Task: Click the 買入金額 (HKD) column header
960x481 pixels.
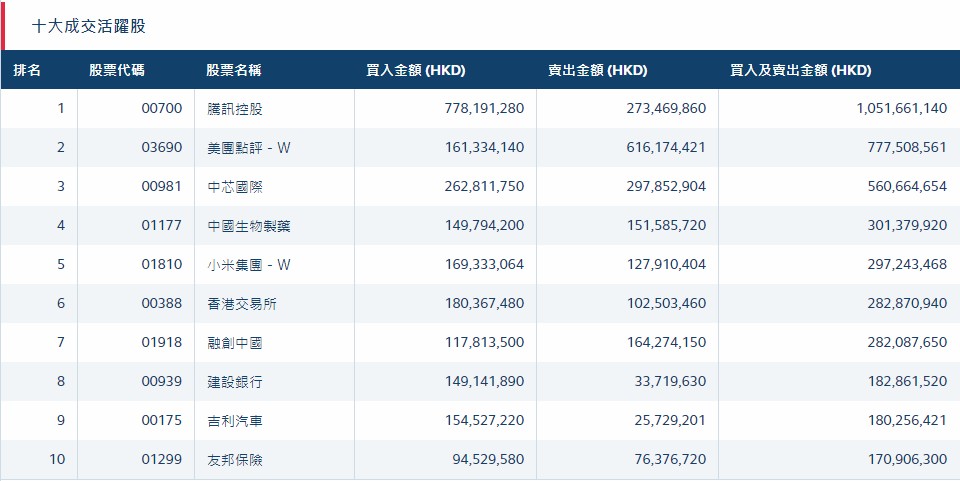Action: pos(416,70)
